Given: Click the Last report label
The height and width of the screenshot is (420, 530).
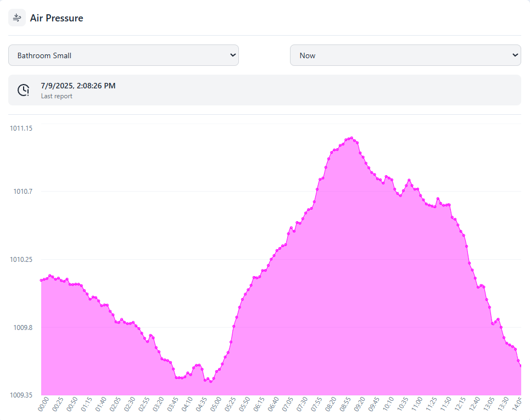Looking at the screenshot, I should click(x=57, y=96).
